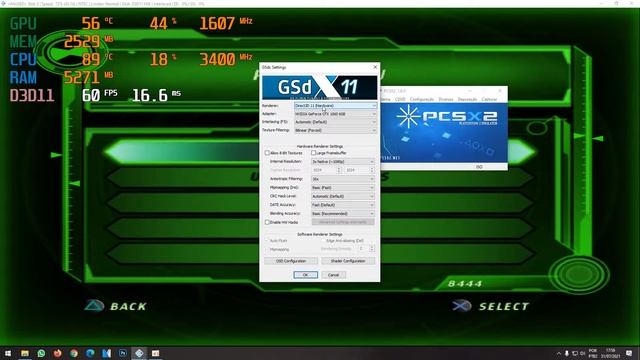Close the GSdx Settings dialog

click(x=375, y=67)
